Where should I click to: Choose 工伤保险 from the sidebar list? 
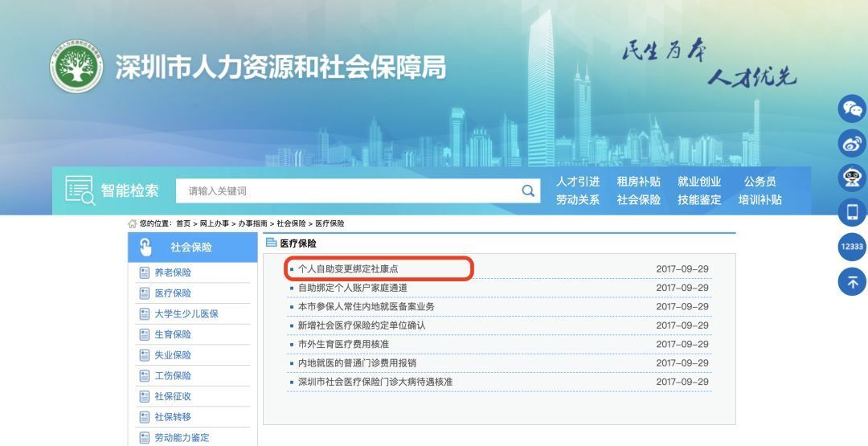[x=173, y=375]
